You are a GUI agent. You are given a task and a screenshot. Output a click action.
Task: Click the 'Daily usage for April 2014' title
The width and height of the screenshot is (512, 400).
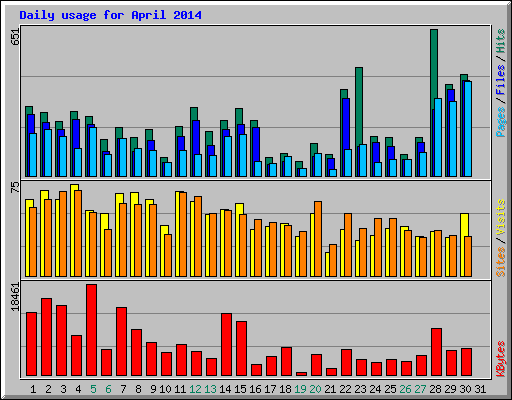[x=110, y=15]
